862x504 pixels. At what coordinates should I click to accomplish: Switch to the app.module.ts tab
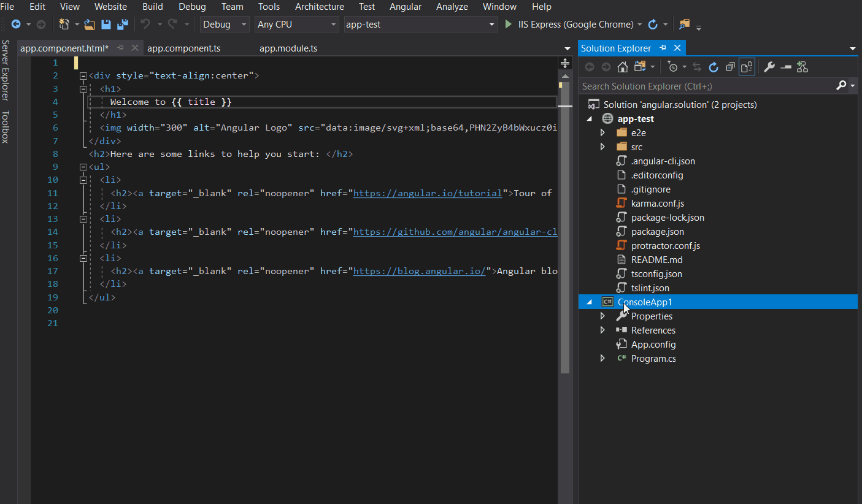coord(288,48)
